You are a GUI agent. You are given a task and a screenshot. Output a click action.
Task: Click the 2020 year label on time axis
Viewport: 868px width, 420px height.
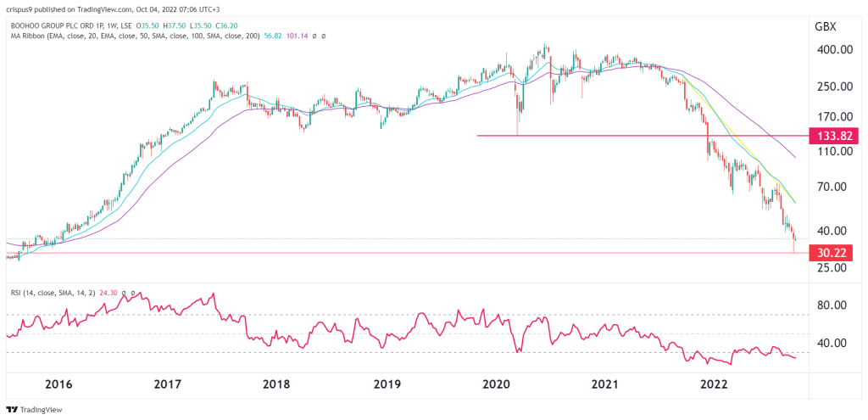coord(495,384)
